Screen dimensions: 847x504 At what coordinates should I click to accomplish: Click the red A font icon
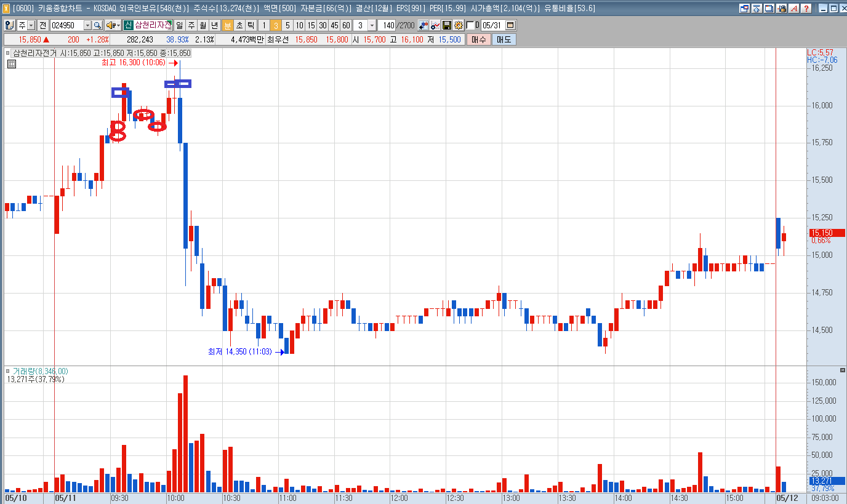pyautogui.click(x=794, y=9)
